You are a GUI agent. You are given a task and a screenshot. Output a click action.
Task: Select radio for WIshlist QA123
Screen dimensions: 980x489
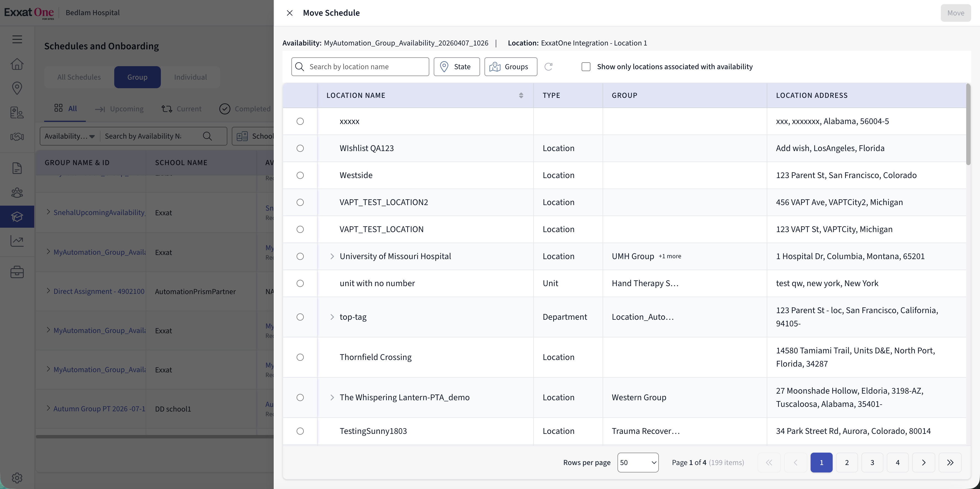pos(300,148)
